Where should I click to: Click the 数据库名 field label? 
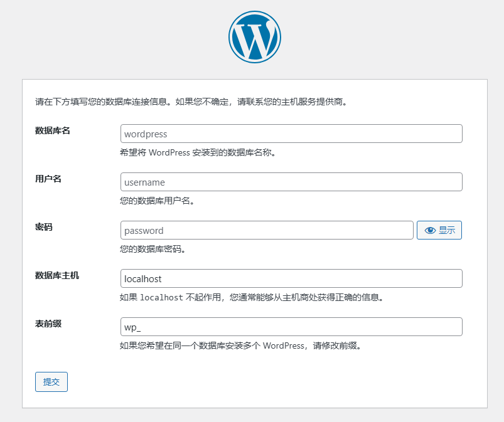click(x=53, y=130)
